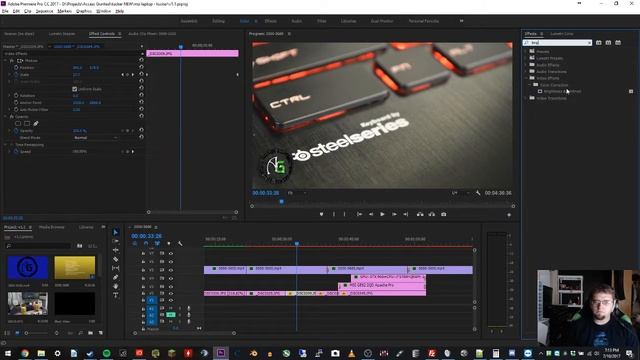Toggle Snap in the timeline
Image resolution: width=640 pixels, height=360 pixels.
tap(146, 244)
